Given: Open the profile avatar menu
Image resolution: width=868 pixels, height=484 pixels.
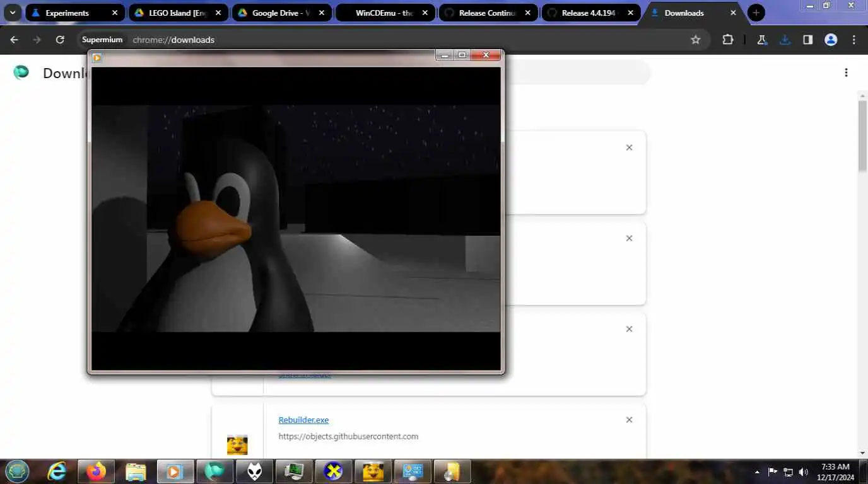Looking at the screenshot, I should click(831, 40).
